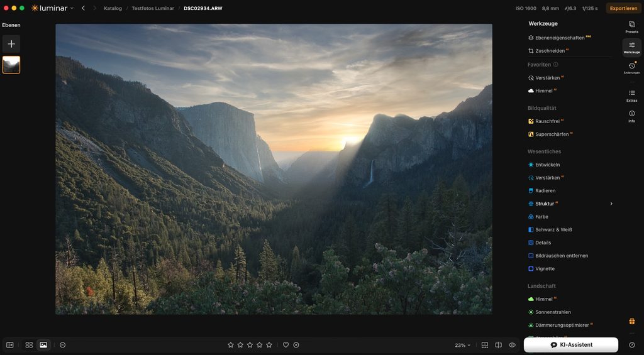Open Himmel under Landschaft
Viewport: 644px width, 355px height.
(x=543, y=299)
